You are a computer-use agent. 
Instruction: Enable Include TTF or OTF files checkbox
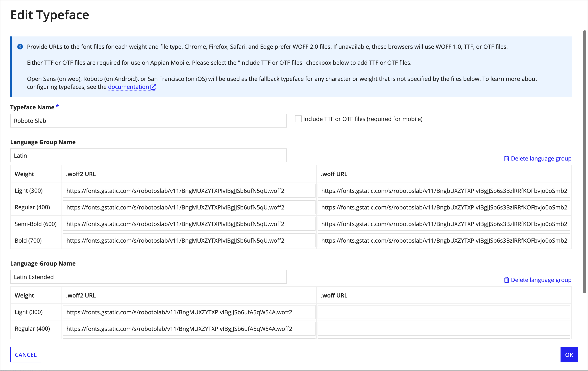click(x=298, y=119)
